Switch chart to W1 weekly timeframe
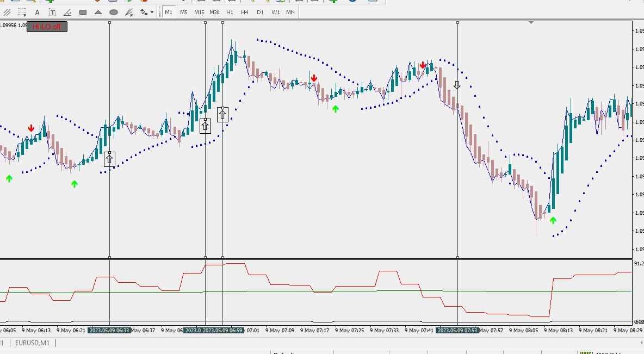This screenshot has height=354, width=644. pos(276,13)
